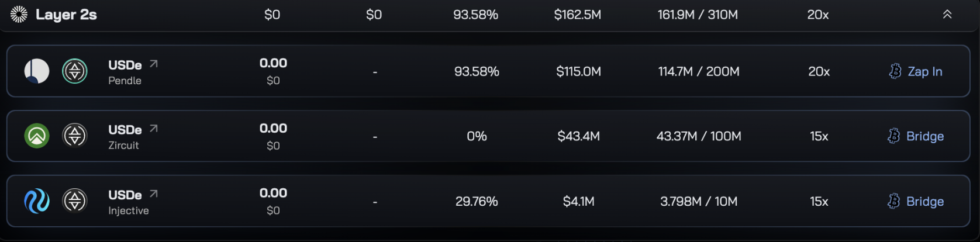Open external link arrow beside Zircuit USDe
980x242 pixels.
click(x=154, y=129)
